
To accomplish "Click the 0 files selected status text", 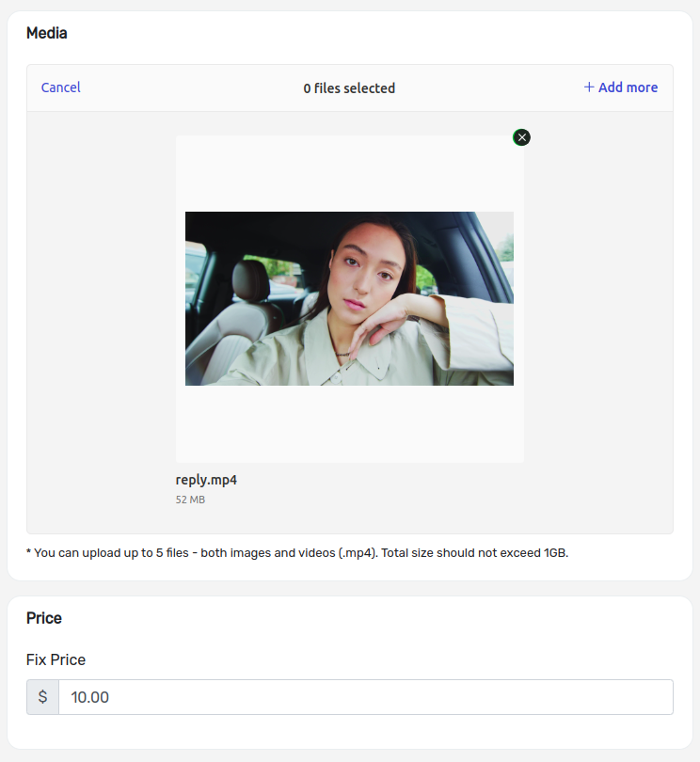I will (349, 88).
